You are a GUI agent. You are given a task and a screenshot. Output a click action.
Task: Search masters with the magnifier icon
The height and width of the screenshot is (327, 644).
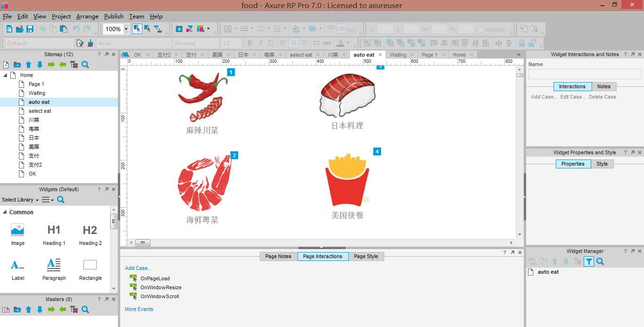click(x=85, y=310)
